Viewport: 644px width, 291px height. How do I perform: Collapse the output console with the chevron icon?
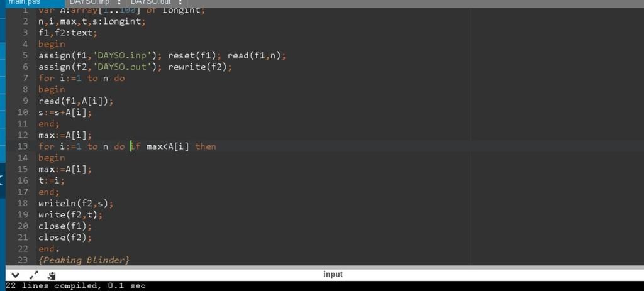coord(15,275)
